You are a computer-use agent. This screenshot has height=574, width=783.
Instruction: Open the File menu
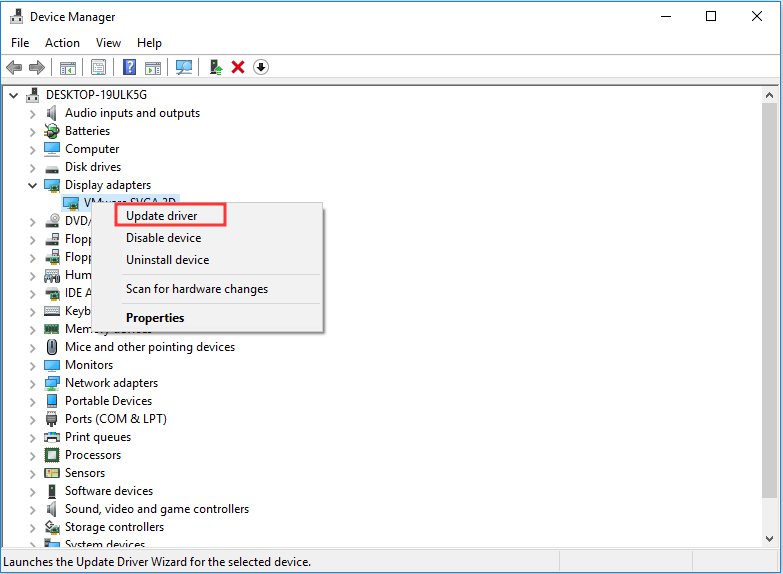pos(20,43)
